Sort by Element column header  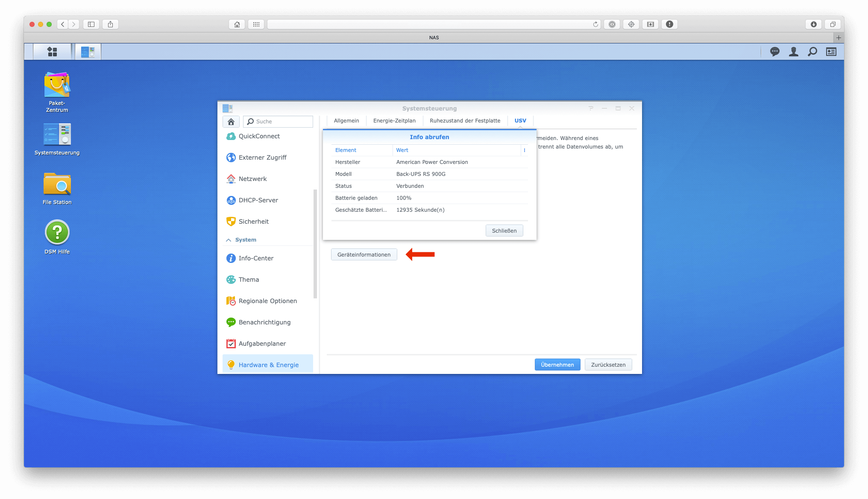tap(361, 150)
